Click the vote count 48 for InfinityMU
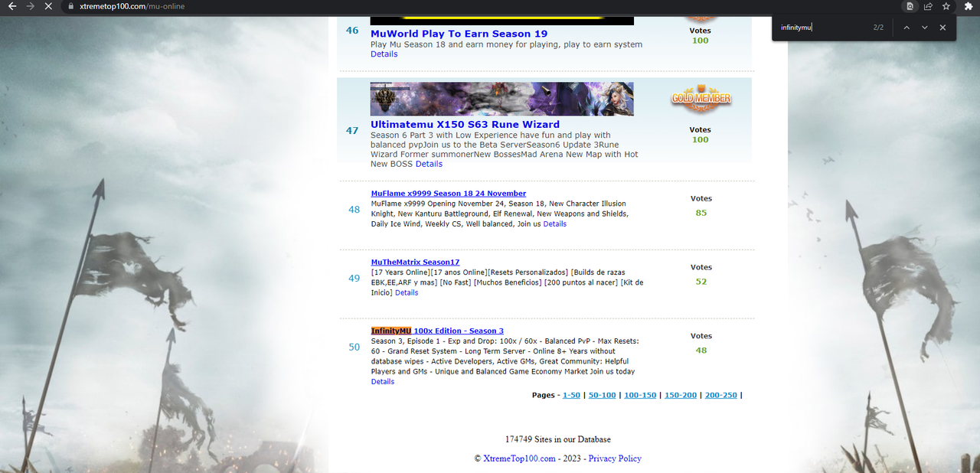The image size is (980, 473). 701,351
